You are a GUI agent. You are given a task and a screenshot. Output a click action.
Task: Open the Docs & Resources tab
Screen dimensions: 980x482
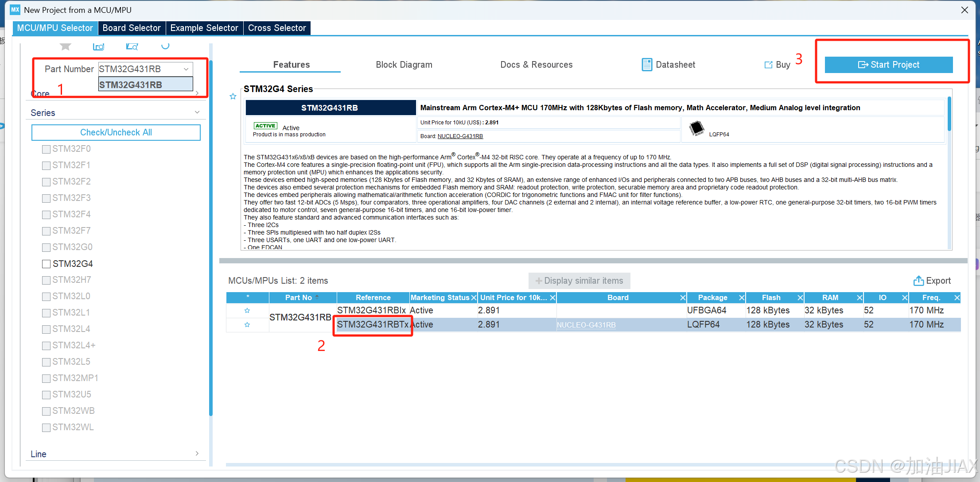(x=536, y=65)
